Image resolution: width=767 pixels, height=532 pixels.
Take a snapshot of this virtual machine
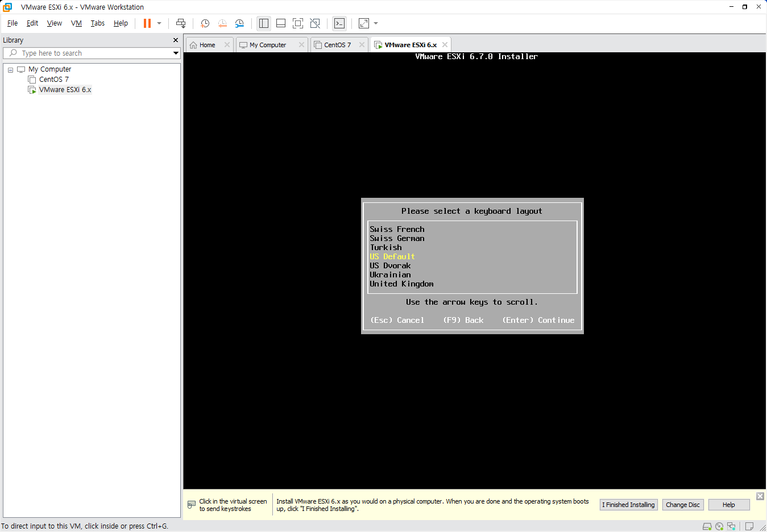tap(205, 23)
